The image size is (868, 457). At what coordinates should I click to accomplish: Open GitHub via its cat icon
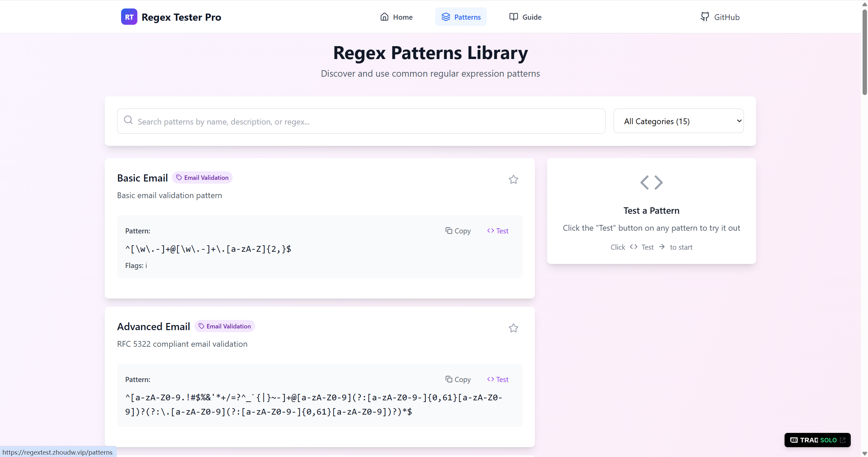[x=705, y=16]
